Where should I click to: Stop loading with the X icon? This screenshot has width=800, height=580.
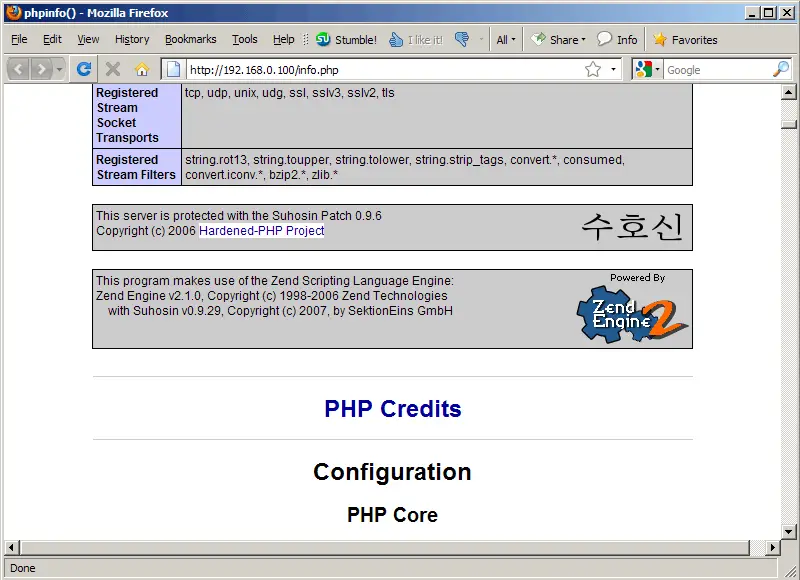coord(113,69)
